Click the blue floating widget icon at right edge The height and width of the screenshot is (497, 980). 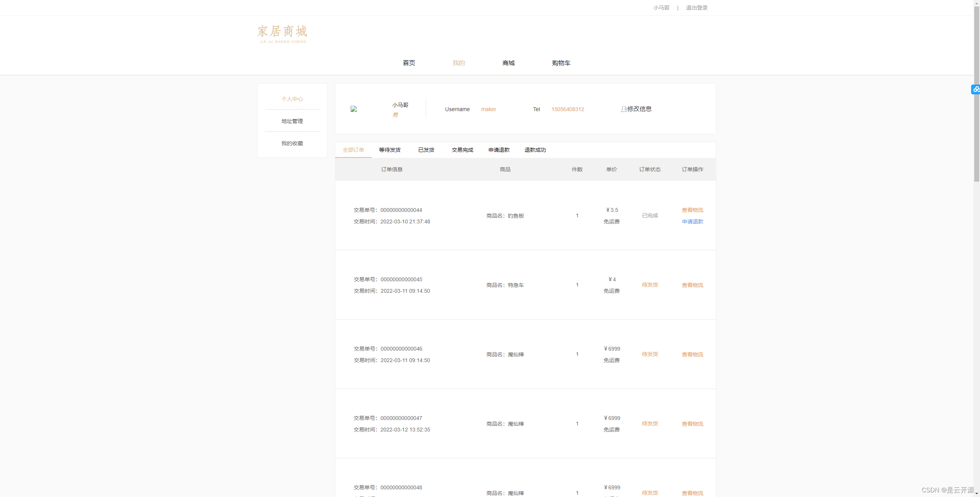(976, 89)
